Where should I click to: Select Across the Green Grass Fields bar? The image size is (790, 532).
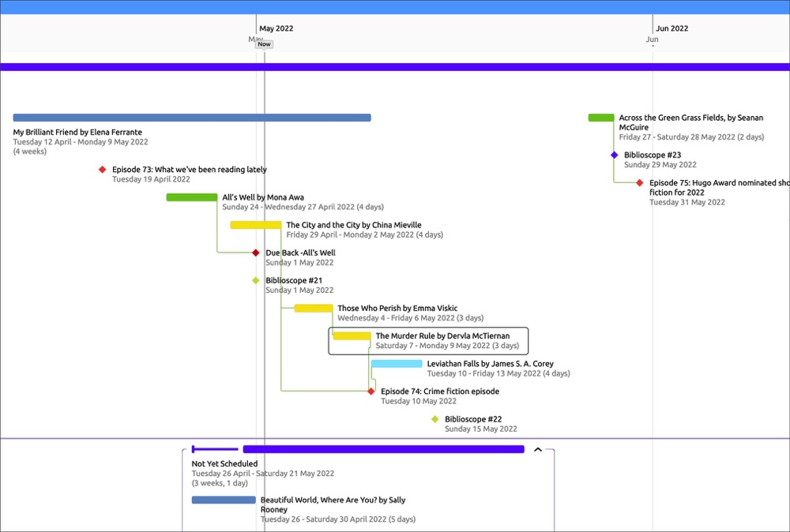(601, 118)
